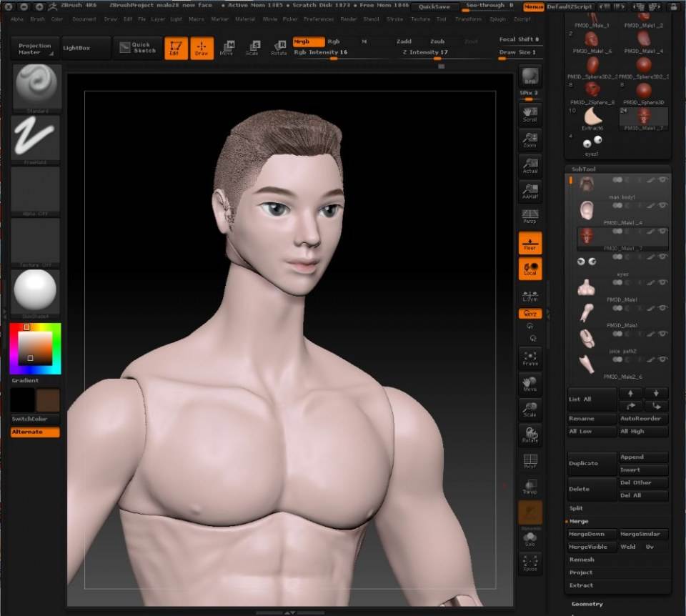Select the Rotate tool in top shelf
The width and height of the screenshot is (686, 616).
(x=279, y=48)
